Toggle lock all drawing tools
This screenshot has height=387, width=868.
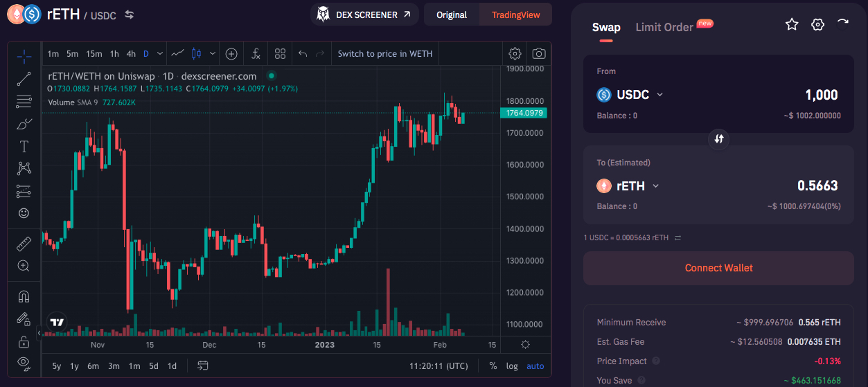pyautogui.click(x=24, y=341)
